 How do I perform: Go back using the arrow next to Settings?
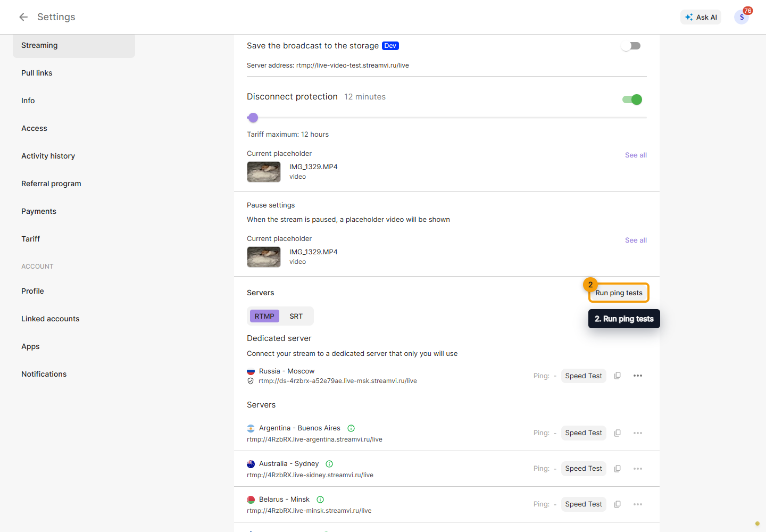pos(23,17)
